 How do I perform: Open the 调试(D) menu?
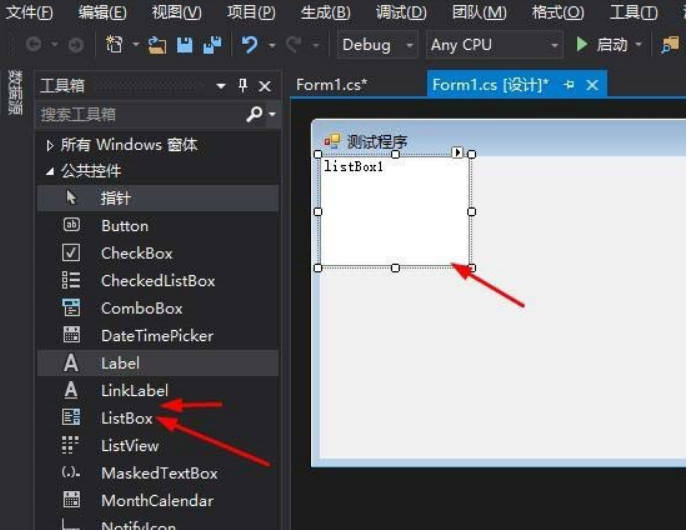tap(401, 12)
